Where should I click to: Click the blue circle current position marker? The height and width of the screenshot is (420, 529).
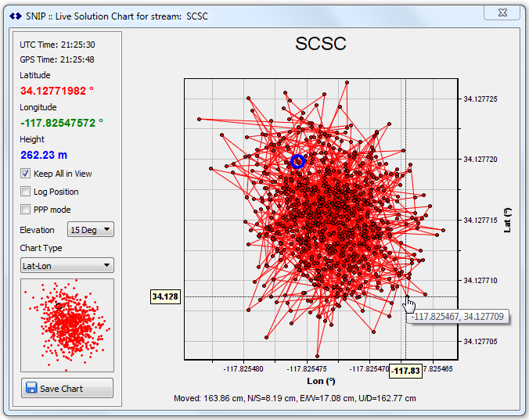(297, 161)
